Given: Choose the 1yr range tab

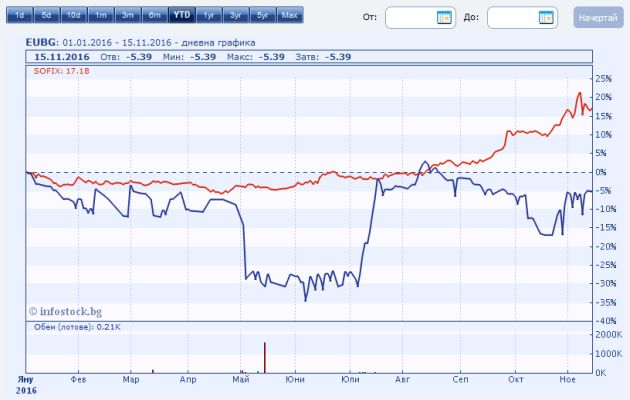Looking at the screenshot, I should click(209, 15).
